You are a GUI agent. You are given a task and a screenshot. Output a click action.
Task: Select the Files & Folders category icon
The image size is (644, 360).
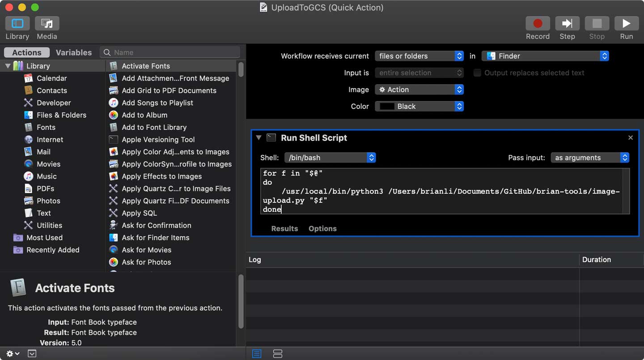(x=29, y=115)
